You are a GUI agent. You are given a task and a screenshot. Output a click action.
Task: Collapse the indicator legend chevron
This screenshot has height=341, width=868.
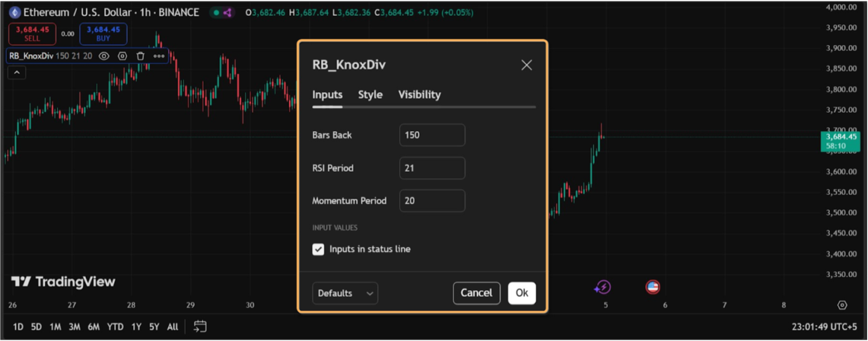pyautogui.click(x=16, y=72)
